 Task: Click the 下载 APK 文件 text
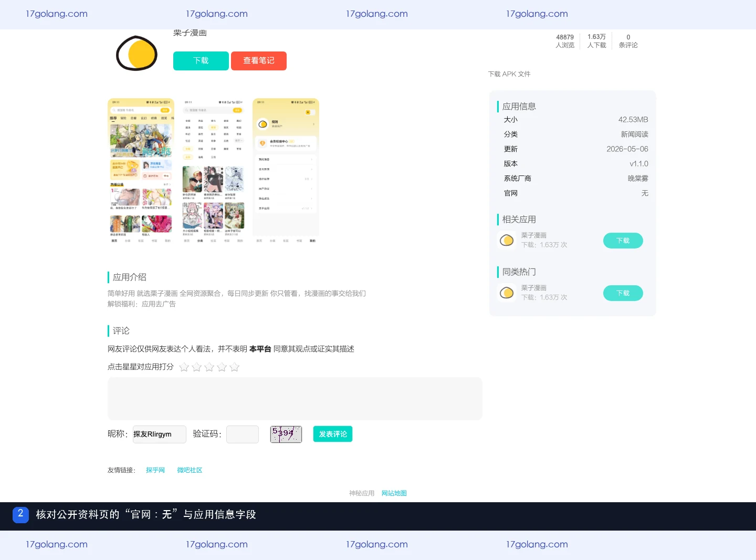[x=509, y=74]
